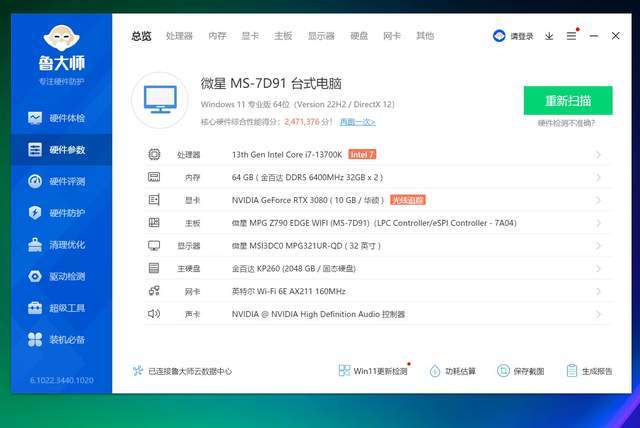The height and width of the screenshot is (428, 640).
Task: Click 已连接鲁大师云数据中心 status text
Action: 190,371
